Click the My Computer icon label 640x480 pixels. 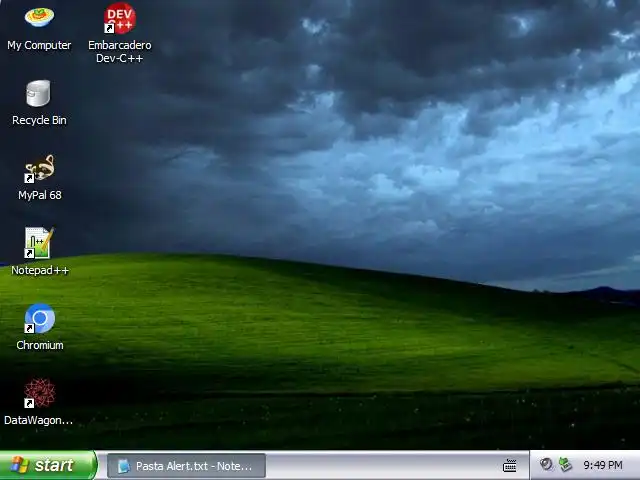(39, 45)
